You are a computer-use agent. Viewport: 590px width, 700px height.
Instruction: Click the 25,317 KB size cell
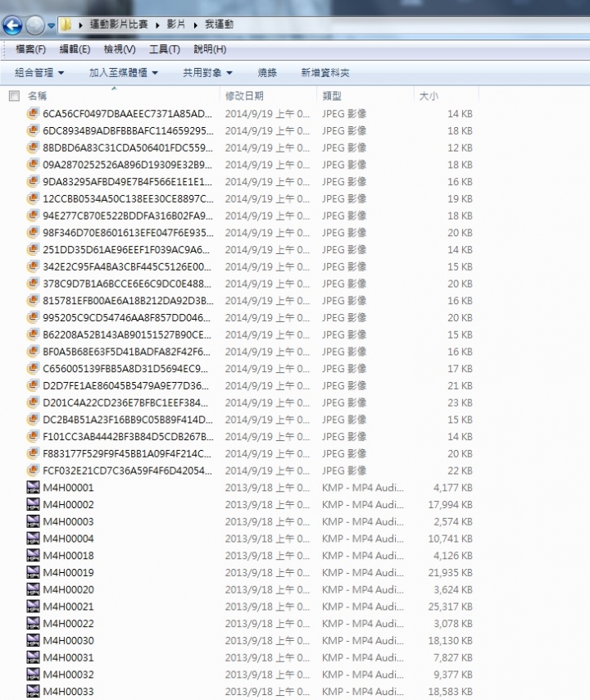tap(450, 607)
